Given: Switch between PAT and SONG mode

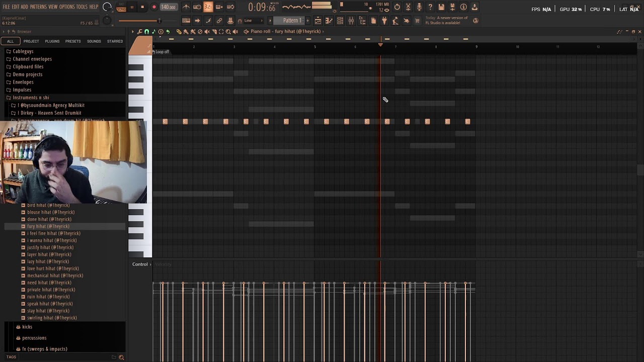Looking at the screenshot, I should click(x=121, y=7).
